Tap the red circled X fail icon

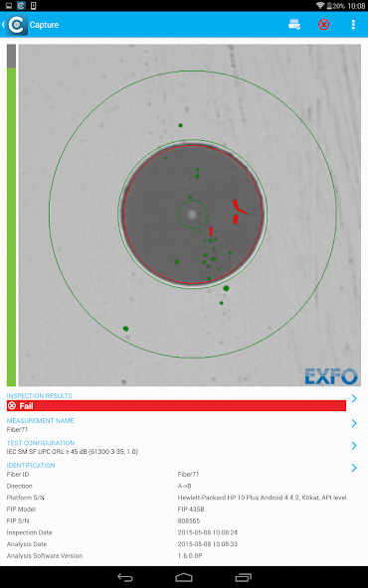tap(323, 25)
